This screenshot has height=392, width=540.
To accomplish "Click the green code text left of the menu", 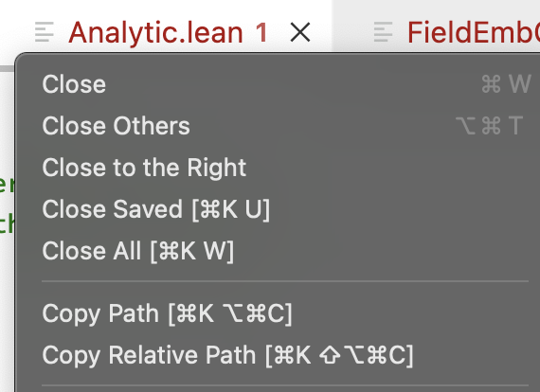I will click(7, 203).
